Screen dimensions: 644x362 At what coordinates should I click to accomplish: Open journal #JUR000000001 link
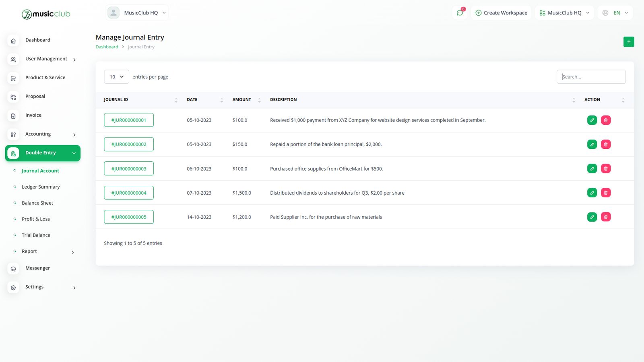click(x=129, y=120)
